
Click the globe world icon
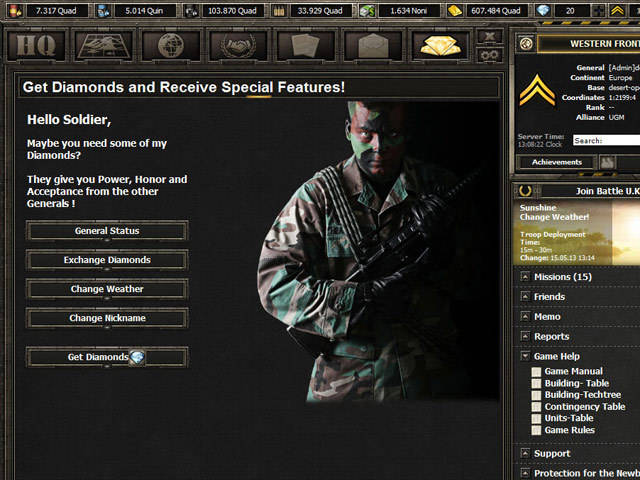[x=171, y=45]
